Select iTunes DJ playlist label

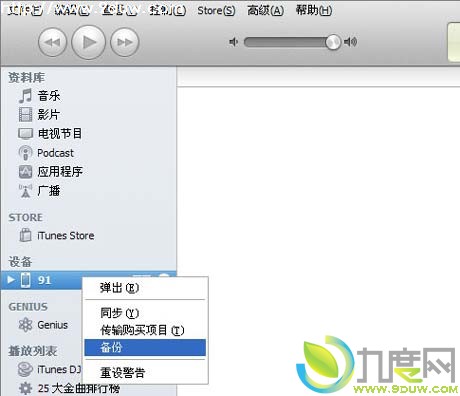click(59, 369)
